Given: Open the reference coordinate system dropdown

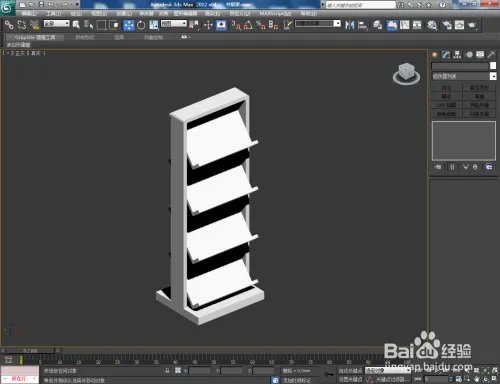Looking at the screenshot, I should coord(174,24).
